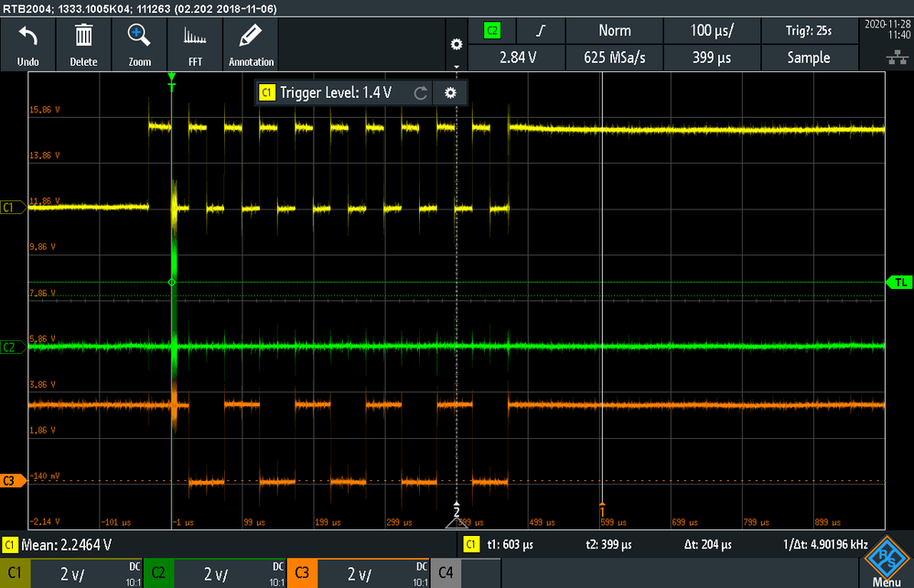Open toolbar settings gear with dropdown arrow

point(457,47)
